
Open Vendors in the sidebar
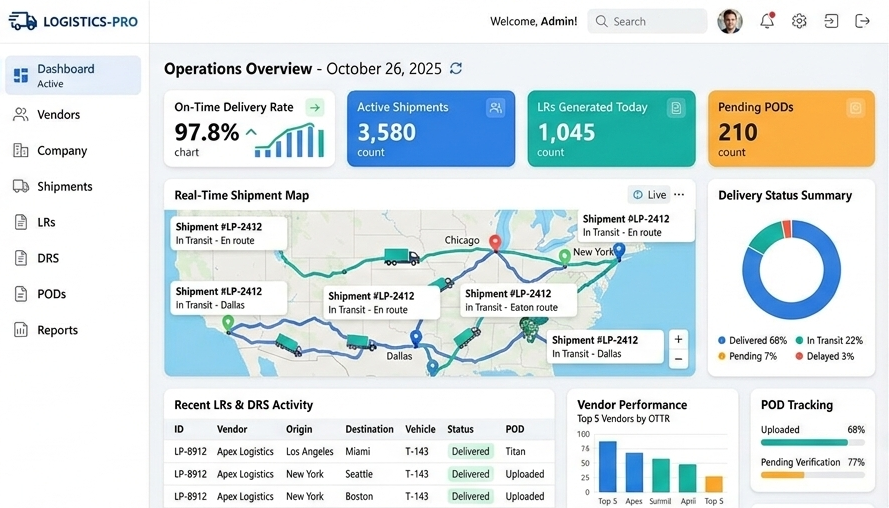(58, 115)
